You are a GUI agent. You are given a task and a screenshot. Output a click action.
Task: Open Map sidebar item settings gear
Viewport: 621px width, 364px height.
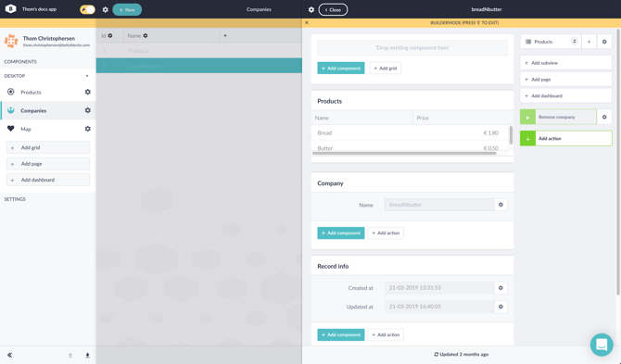[x=87, y=129]
